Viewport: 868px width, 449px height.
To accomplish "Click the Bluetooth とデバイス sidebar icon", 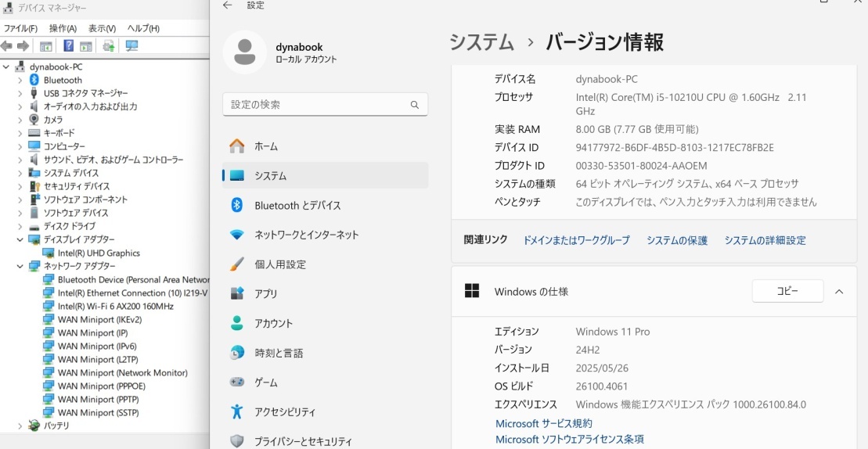I will 237,205.
